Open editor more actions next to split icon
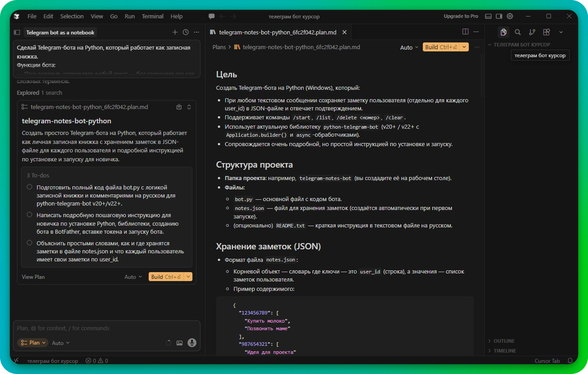Image resolution: width=588 pixels, height=374 pixels. pos(477,32)
